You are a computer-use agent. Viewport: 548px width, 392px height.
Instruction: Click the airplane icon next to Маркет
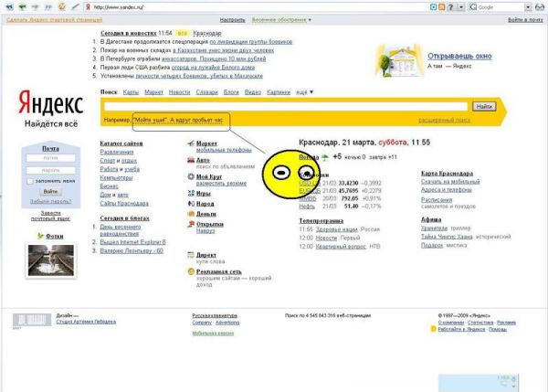point(191,143)
